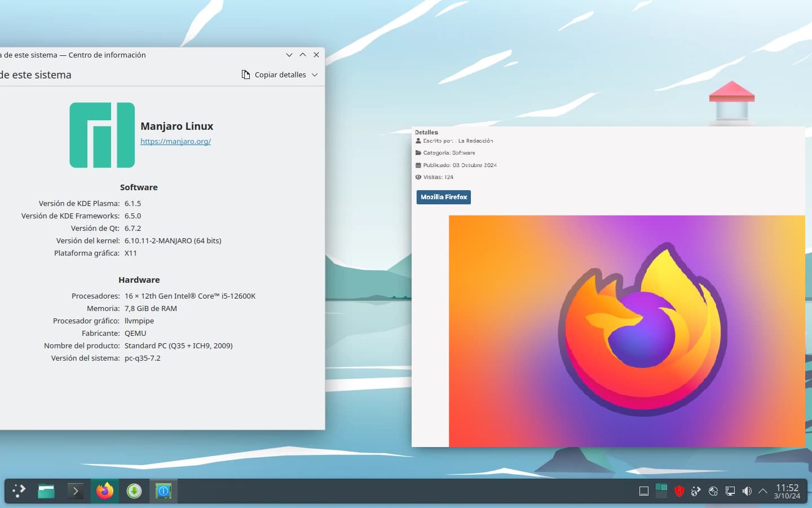Click the Mozilla Firefox tag button
This screenshot has height=508, width=812.
click(444, 197)
